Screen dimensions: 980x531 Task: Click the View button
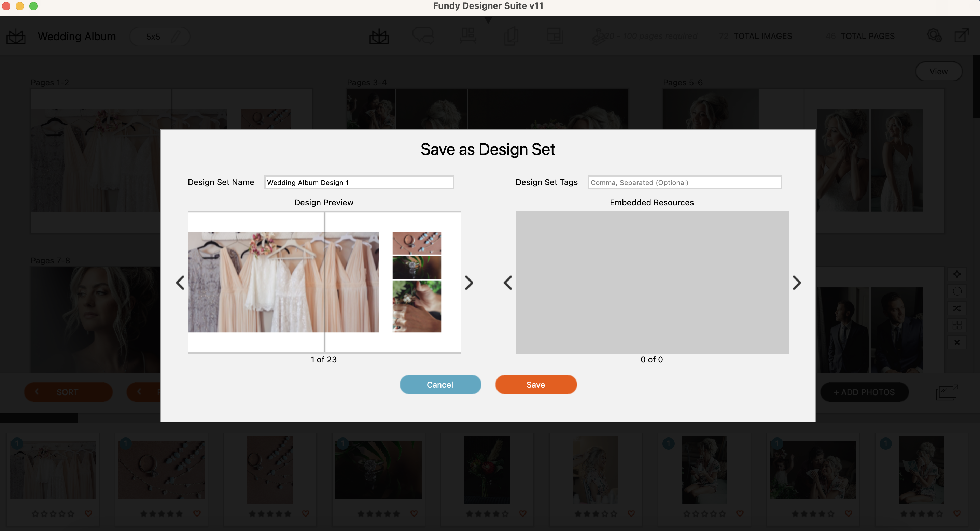[939, 71]
